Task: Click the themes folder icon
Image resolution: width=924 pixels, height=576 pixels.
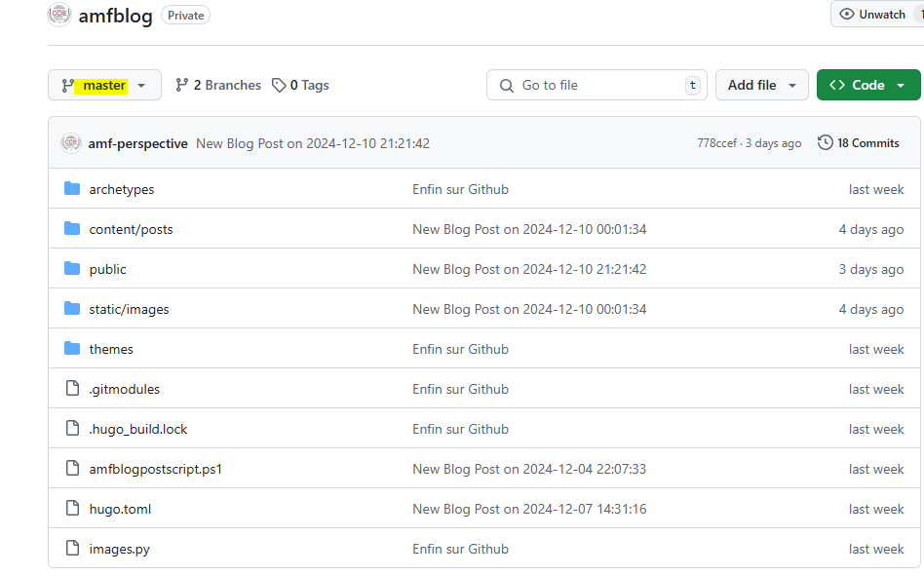Action: coord(72,349)
